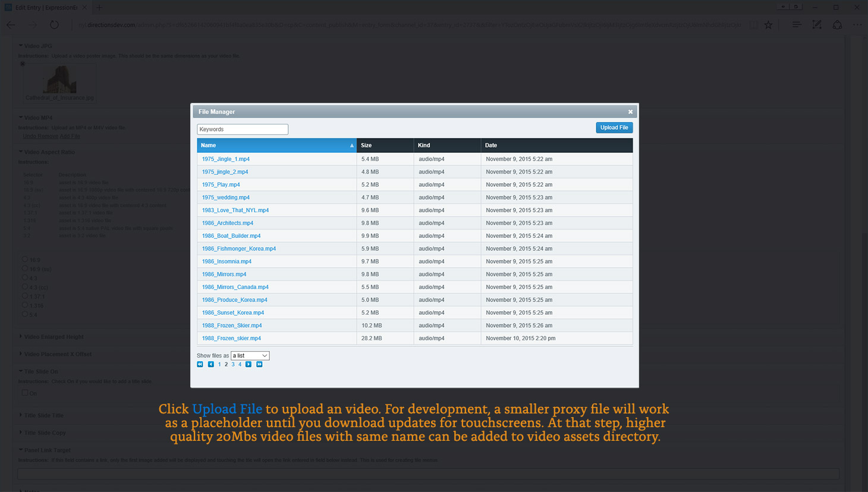This screenshot has height=492, width=868.
Task: Go to first page of file list
Action: pyautogui.click(x=200, y=365)
